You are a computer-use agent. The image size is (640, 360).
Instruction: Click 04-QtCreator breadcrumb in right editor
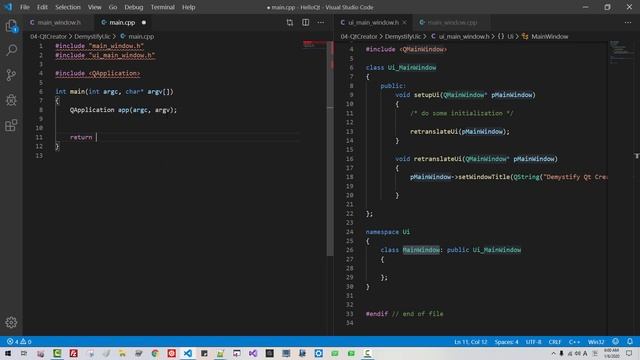359,36
